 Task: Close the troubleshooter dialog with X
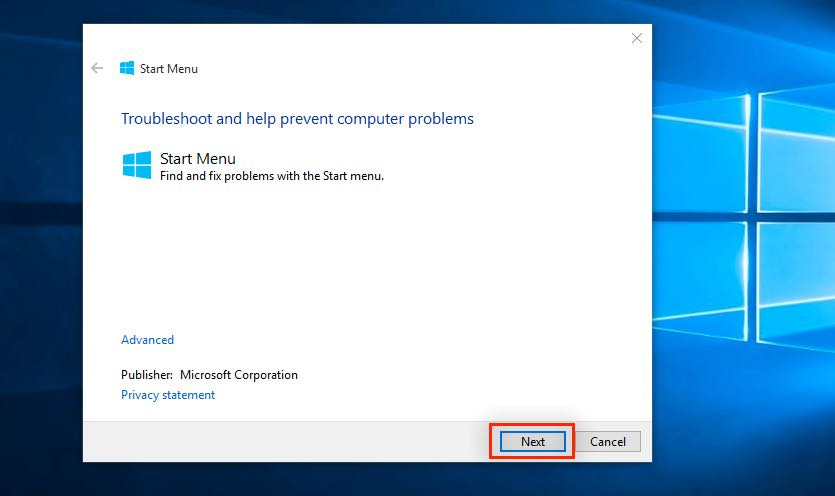click(637, 38)
